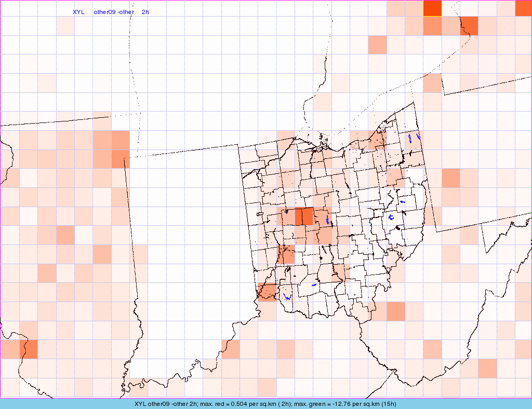This screenshot has height=409, width=532.
Task: Click the dark orange cell in the top-right corner
Action: (523, 8)
